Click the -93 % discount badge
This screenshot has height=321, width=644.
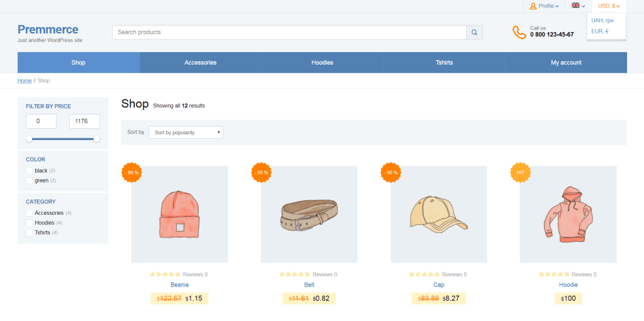point(262,173)
